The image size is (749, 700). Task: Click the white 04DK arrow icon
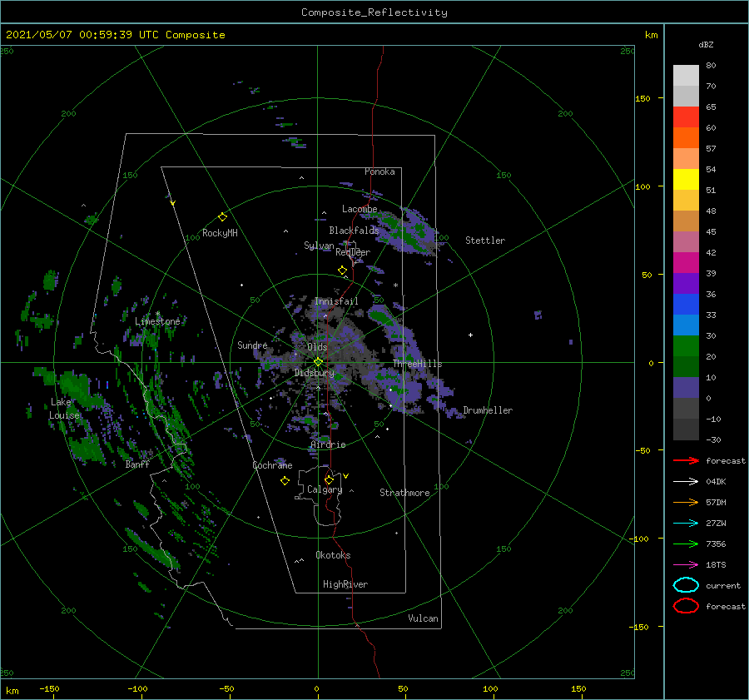click(686, 482)
